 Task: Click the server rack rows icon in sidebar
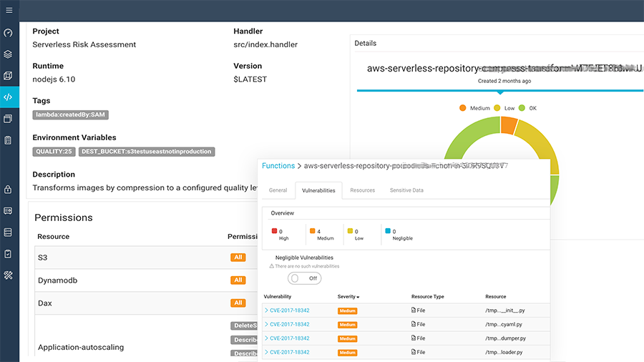point(8,233)
